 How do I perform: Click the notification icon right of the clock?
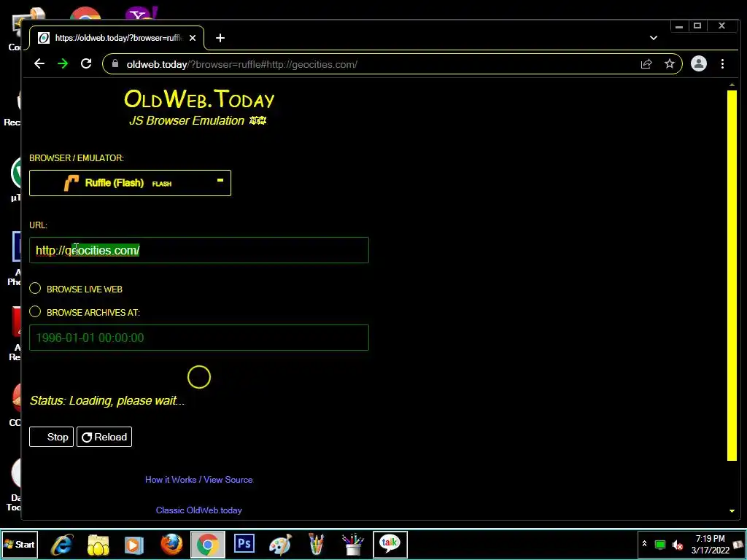(x=738, y=544)
